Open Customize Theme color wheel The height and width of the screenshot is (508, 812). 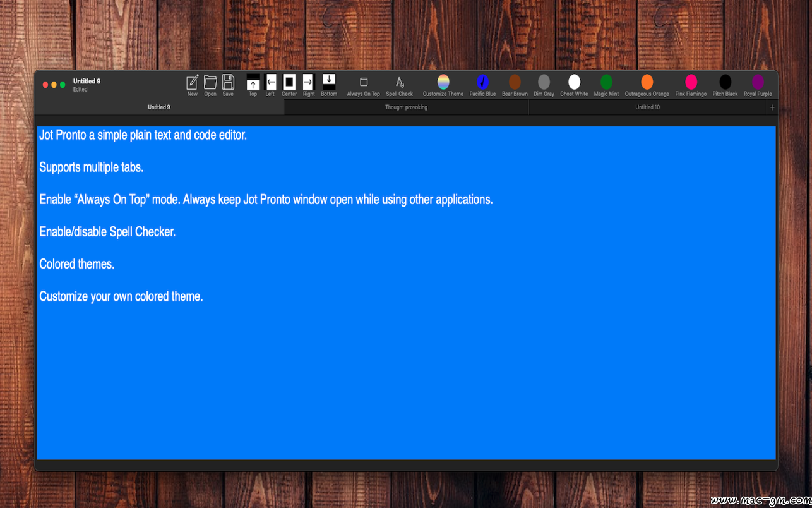443,82
